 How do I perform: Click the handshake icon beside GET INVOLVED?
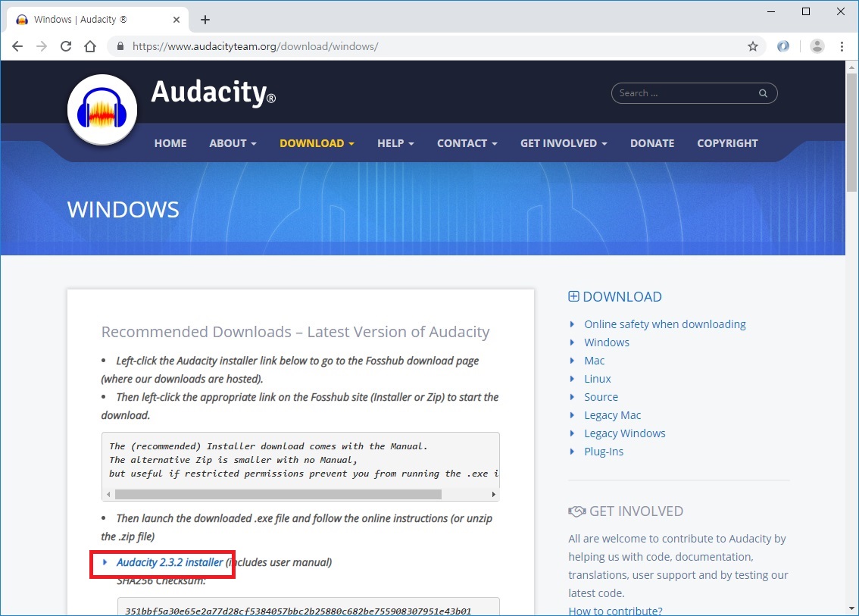click(577, 511)
